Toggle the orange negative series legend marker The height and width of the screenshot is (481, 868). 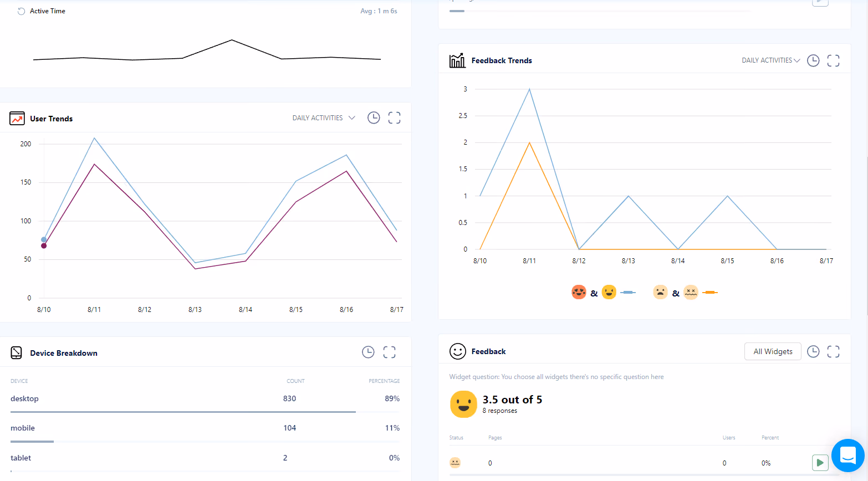pos(710,292)
